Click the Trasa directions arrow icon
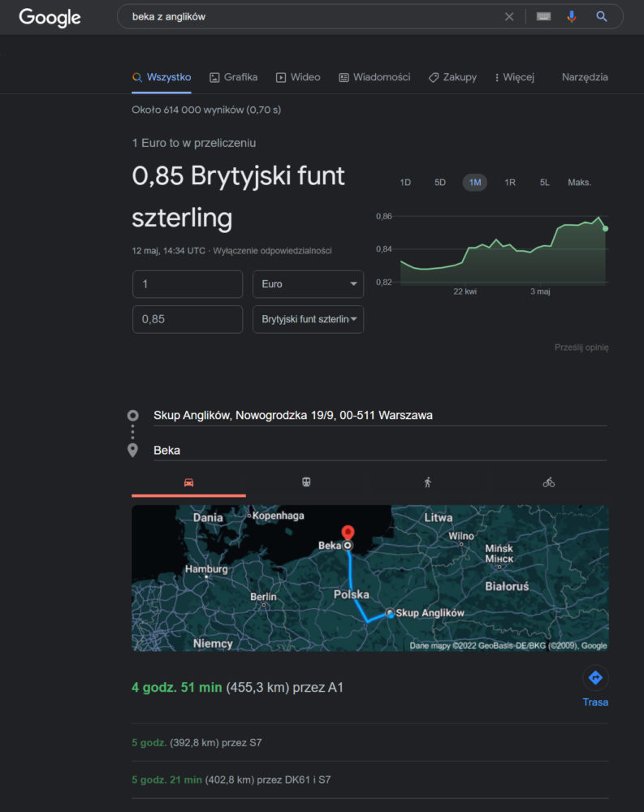644x812 pixels. [x=595, y=677]
